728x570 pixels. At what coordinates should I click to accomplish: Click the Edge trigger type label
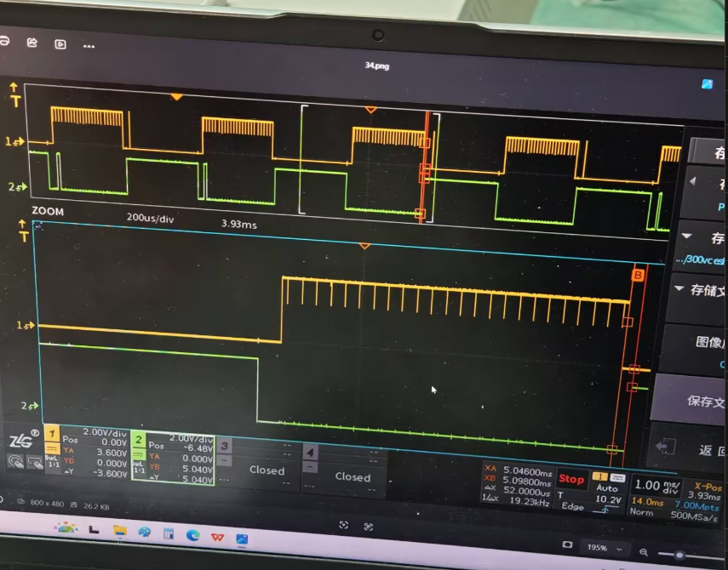point(572,506)
